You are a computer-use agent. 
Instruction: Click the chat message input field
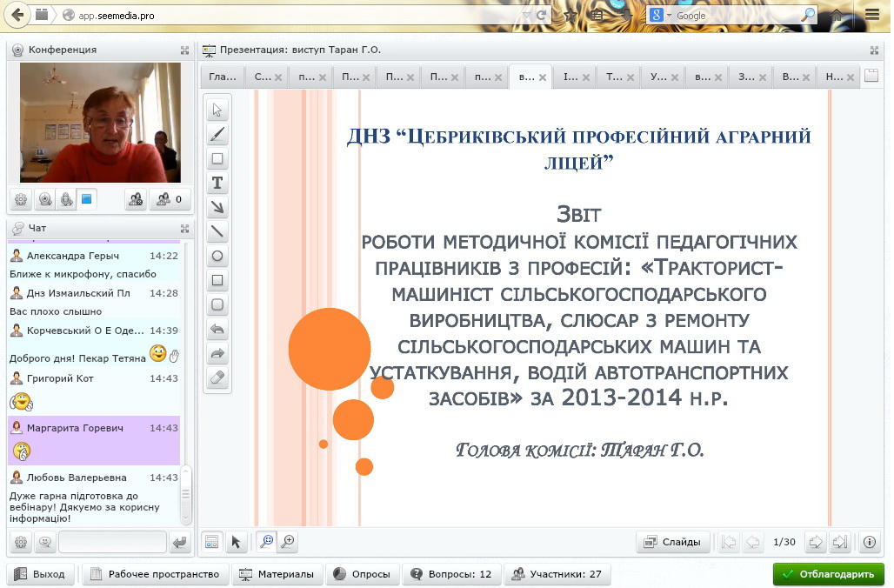[112, 542]
